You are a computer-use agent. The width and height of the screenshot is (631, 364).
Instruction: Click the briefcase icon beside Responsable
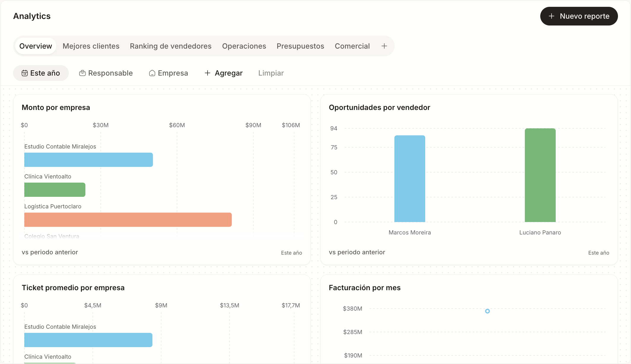tap(82, 73)
